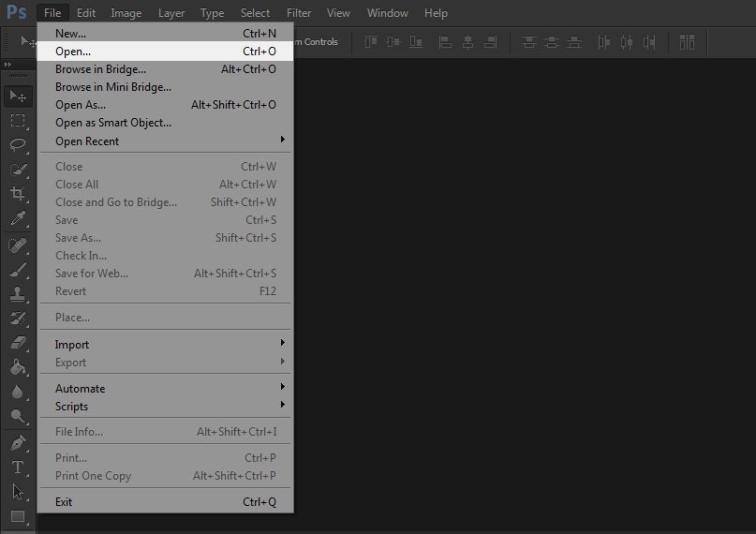Click Distribute Left Edges icon
The height and width of the screenshot is (534, 756).
point(603,42)
